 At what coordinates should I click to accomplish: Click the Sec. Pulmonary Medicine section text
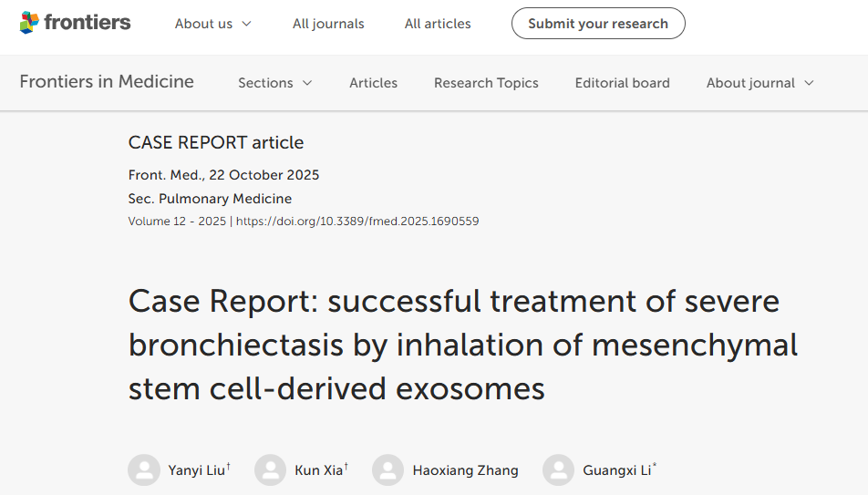[x=210, y=198]
